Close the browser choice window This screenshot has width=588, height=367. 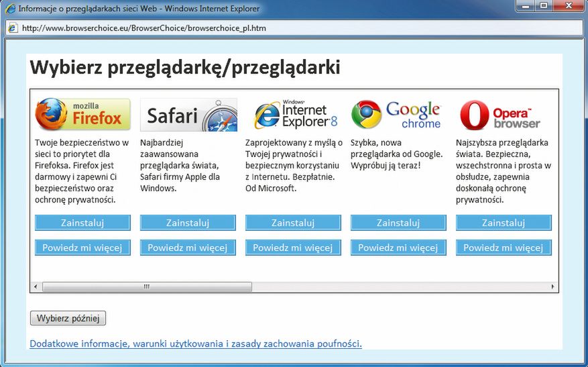[568, 6]
